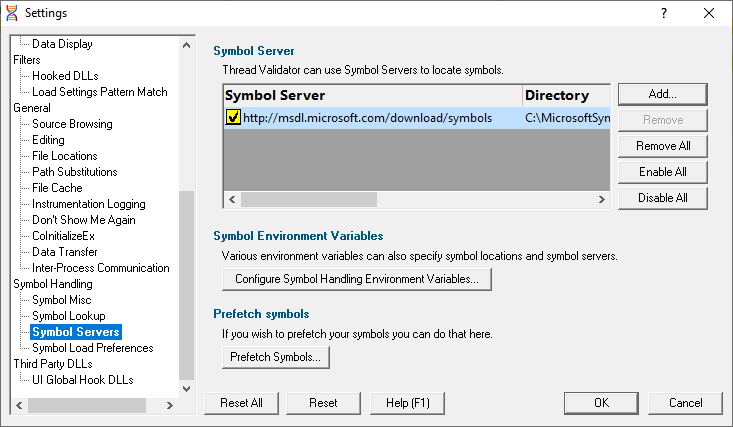733x427 pixels.
Task: Click the question mark help button in title bar
Action: pyautogui.click(x=664, y=13)
